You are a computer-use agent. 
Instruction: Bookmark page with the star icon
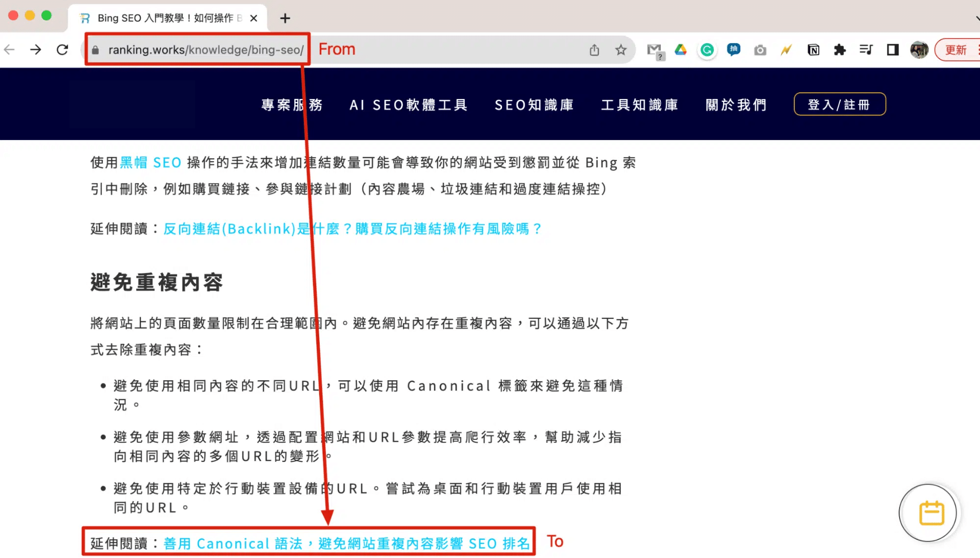[x=621, y=50]
